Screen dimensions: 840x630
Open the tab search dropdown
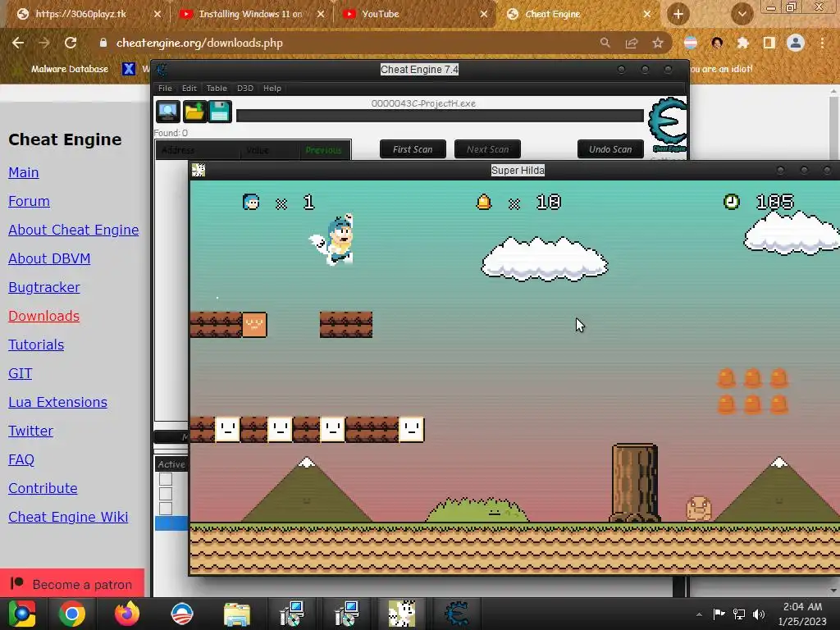tap(742, 14)
